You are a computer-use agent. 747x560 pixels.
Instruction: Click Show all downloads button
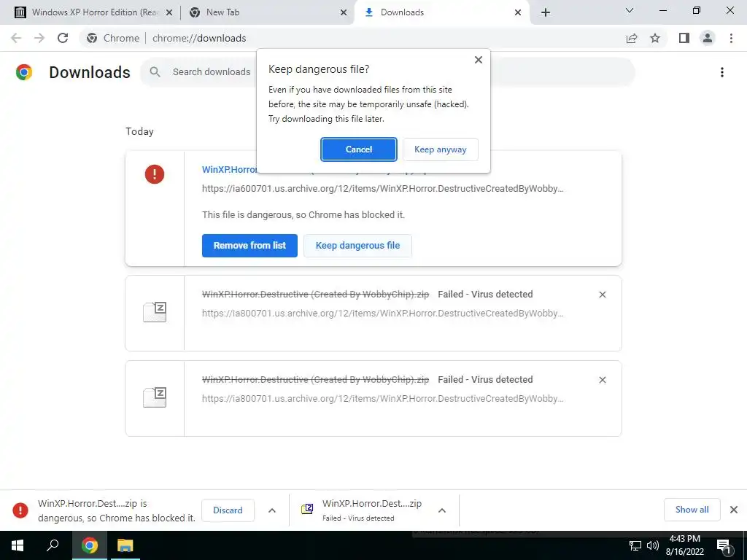(692, 510)
